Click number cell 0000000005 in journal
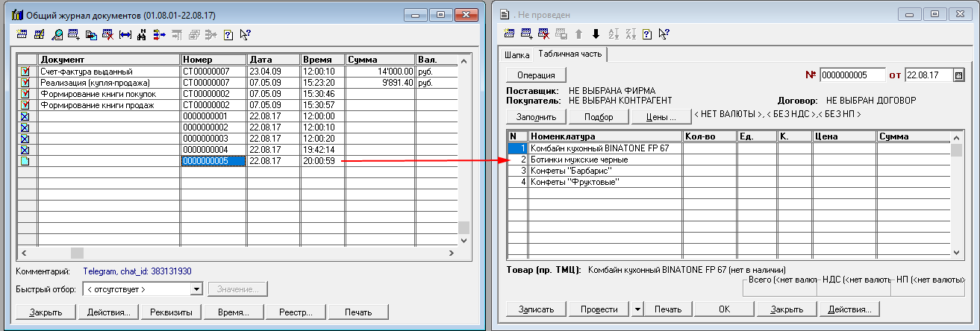The image size is (980, 331). click(x=213, y=161)
